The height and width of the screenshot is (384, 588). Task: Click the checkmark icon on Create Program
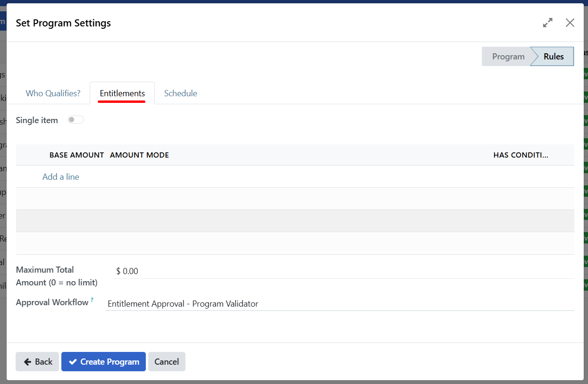73,362
